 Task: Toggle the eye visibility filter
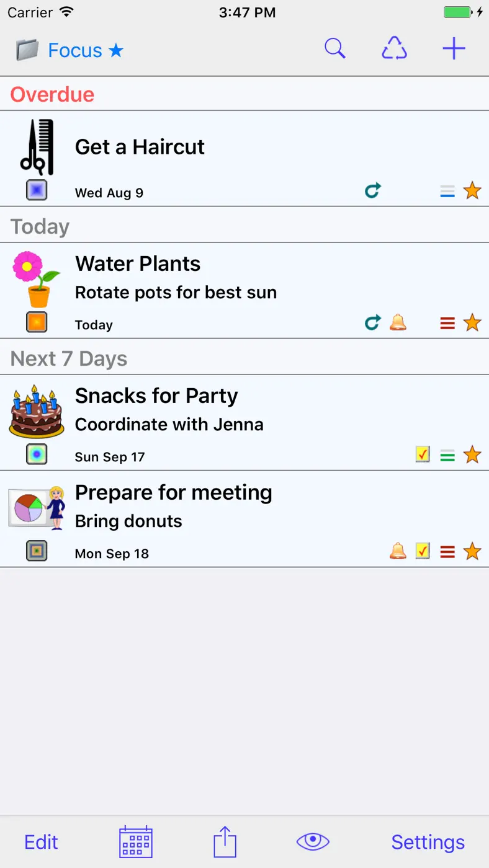pos(313,841)
